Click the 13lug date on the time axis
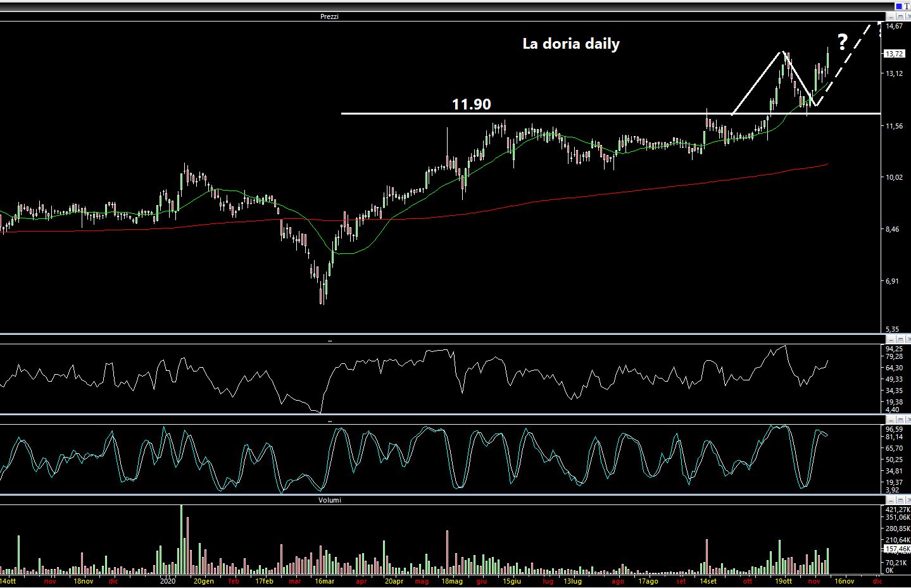Image resolution: width=911 pixels, height=588 pixels. pos(572,580)
